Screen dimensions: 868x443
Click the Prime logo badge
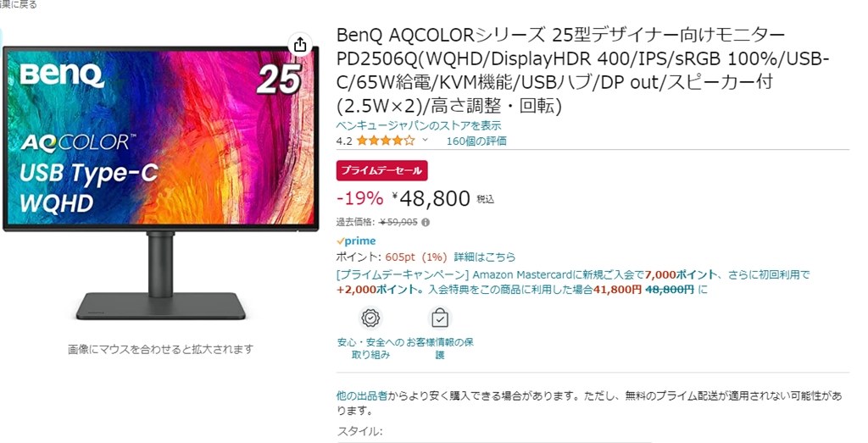tap(357, 241)
